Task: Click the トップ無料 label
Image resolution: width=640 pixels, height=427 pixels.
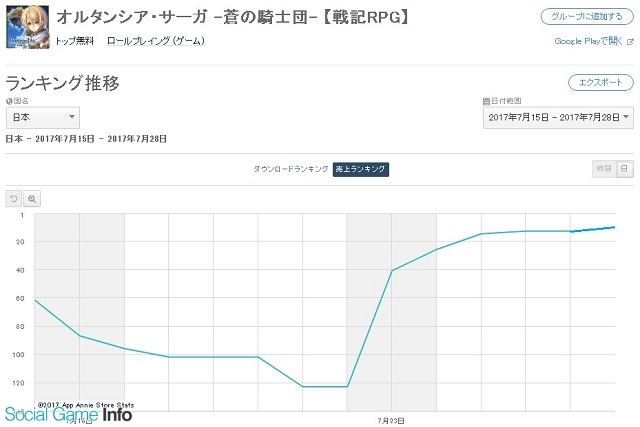Action: [75, 41]
